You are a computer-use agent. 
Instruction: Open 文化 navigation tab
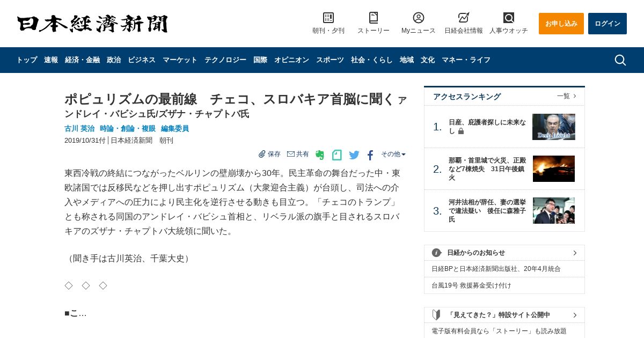coord(428,60)
